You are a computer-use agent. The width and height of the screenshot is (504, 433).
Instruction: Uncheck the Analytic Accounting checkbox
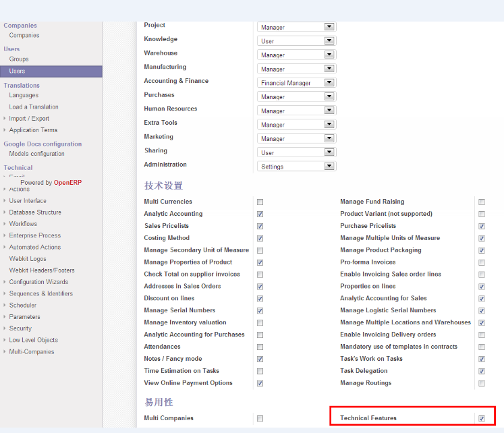[x=260, y=214]
